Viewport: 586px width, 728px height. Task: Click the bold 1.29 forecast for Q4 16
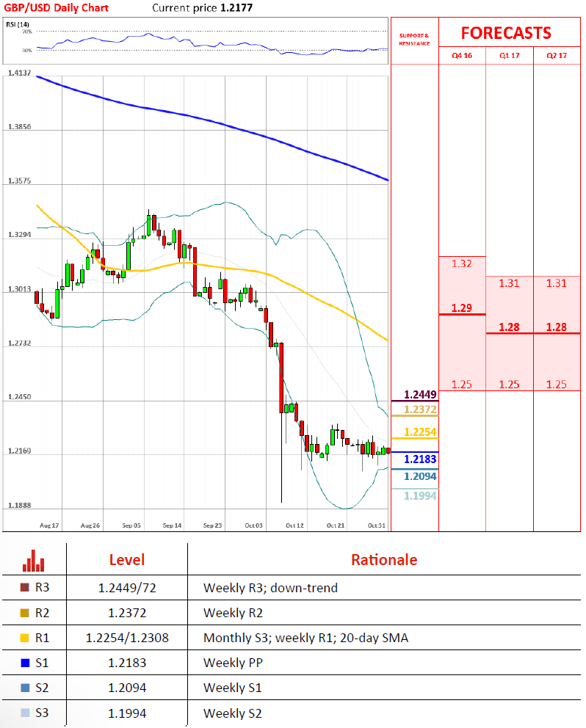461,307
